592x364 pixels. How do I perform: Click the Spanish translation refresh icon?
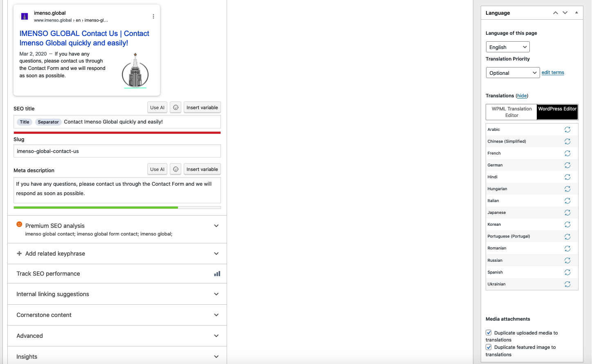[x=567, y=272]
